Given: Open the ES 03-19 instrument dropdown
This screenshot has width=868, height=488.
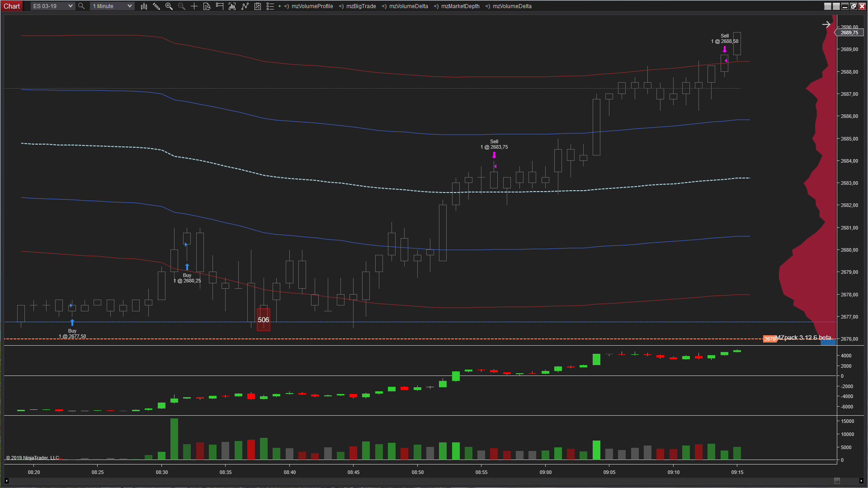Looking at the screenshot, I should tap(53, 6).
